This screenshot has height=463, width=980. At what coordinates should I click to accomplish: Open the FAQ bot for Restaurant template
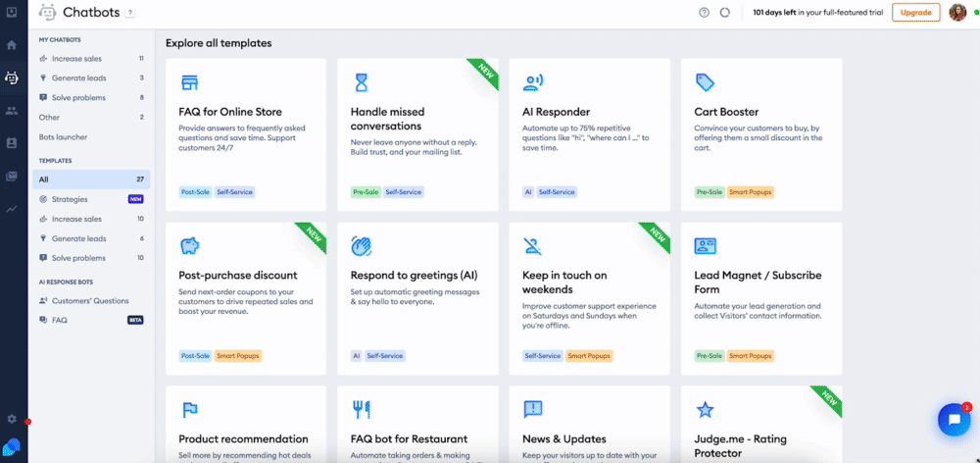click(417, 424)
